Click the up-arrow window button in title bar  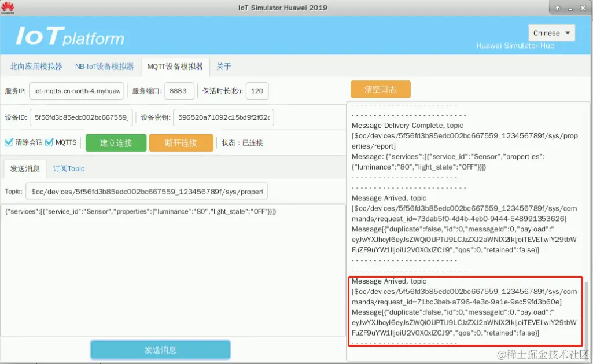(558, 8)
